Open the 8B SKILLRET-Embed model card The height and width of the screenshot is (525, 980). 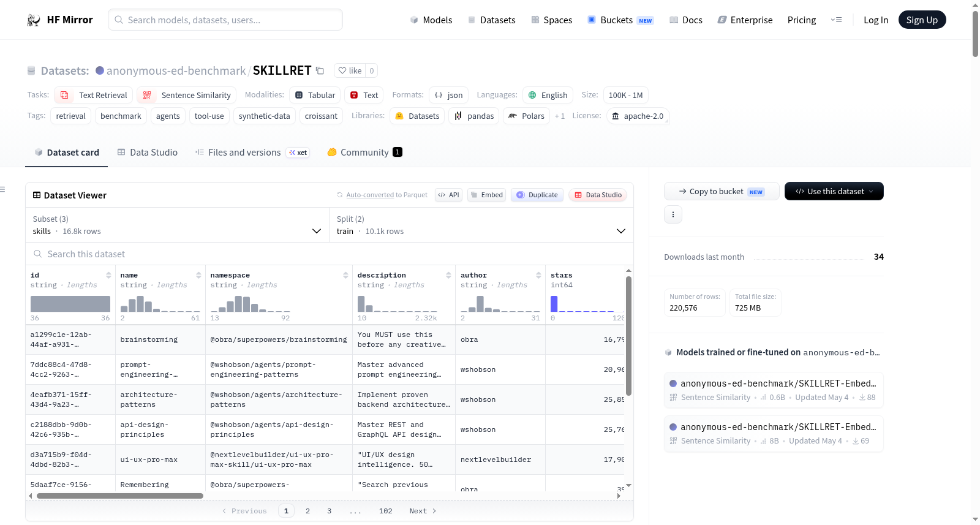pyautogui.click(x=774, y=433)
